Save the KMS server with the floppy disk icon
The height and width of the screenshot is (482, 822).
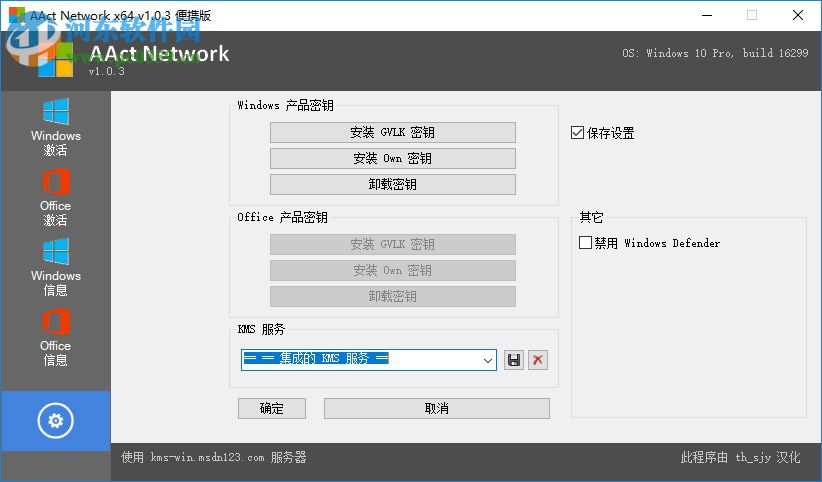tap(514, 360)
